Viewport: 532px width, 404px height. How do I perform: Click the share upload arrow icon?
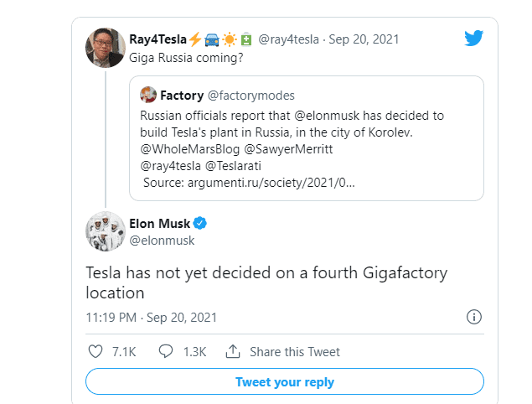point(234,351)
